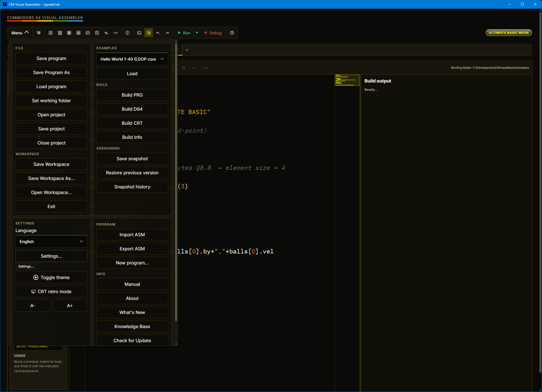542x392 pixels.
Task: Click Save program menu entry
Action: pyautogui.click(x=51, y=59)
